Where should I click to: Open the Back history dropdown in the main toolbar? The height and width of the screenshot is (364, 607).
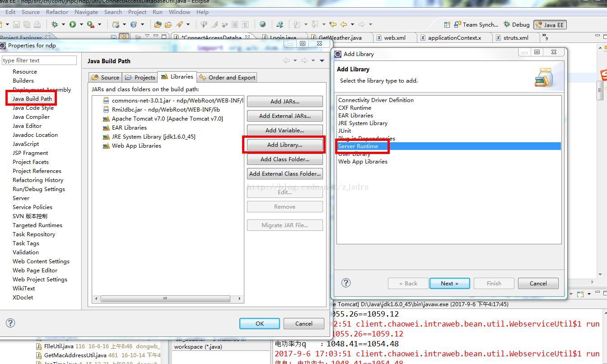click(x=352, y=24)
